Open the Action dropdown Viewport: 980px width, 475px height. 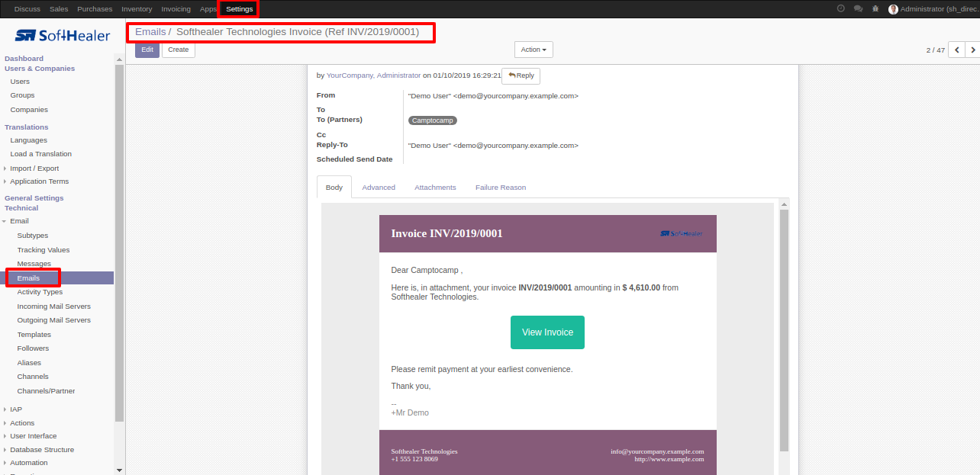[534, 50]
